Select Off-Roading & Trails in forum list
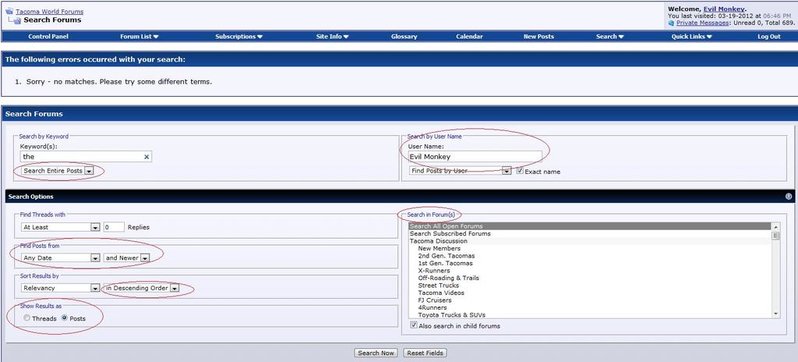The width and height of the screenshot is (798, 362). (x=590, y=278)
